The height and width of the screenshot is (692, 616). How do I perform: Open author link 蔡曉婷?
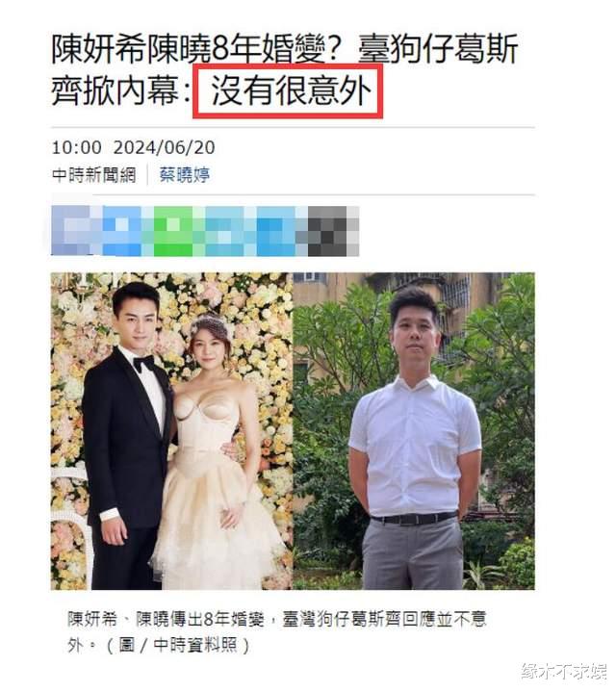185,175
